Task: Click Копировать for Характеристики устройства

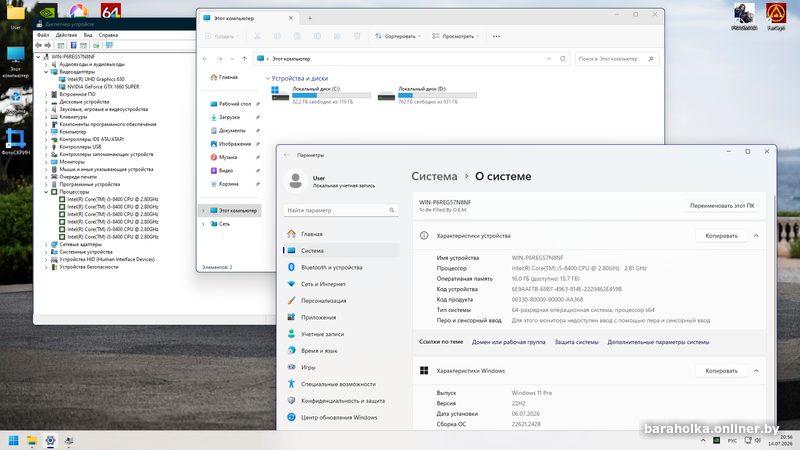Action: tap(721, 236)
